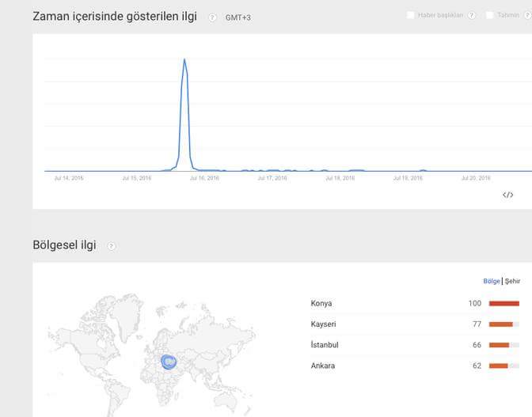Select the blue Turkey highlight on the world map
532x417 pixels.
(169, 362)
